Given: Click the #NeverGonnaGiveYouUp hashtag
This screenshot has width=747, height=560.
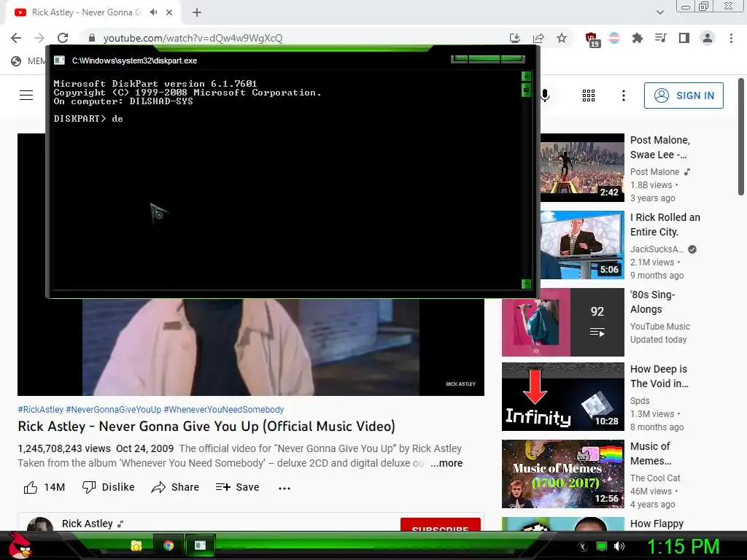Looking at the screenshot, I should point(113,410).
